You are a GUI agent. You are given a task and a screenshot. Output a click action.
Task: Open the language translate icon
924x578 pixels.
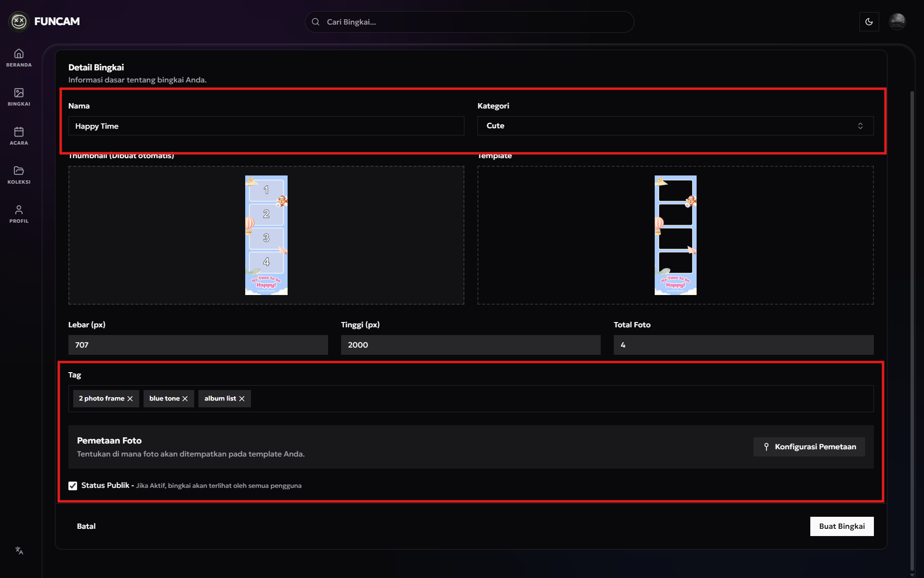pyautogui.click(x=19, y=551)
